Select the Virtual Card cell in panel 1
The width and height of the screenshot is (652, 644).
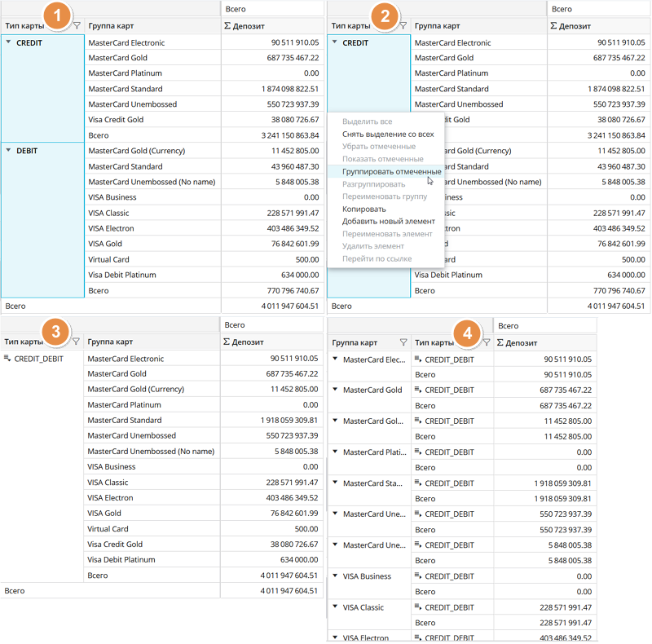click(109, 260)
